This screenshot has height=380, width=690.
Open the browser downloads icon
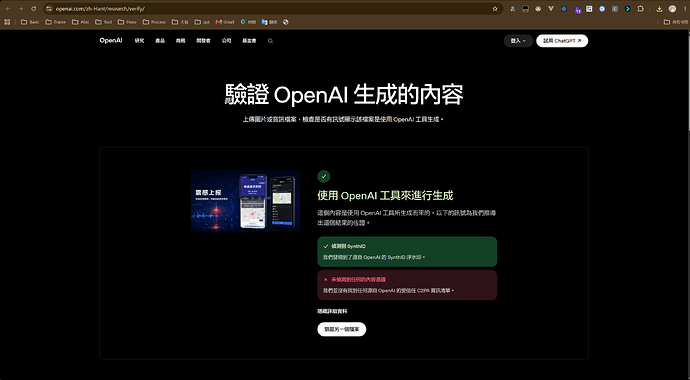point(659,9)
